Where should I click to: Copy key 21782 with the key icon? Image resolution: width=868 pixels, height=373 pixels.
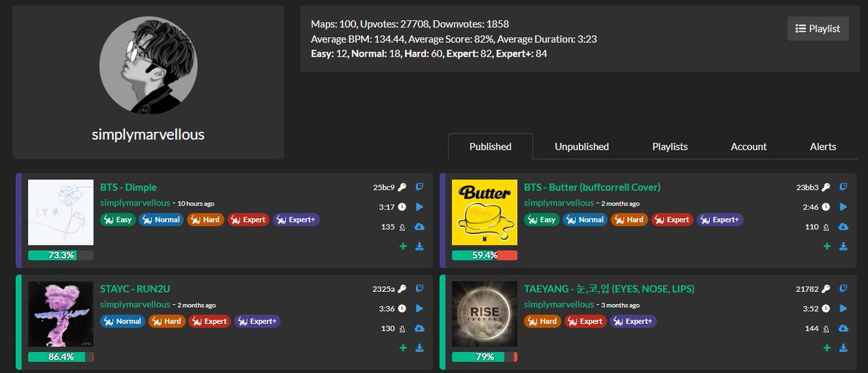(x=825, y=288)
